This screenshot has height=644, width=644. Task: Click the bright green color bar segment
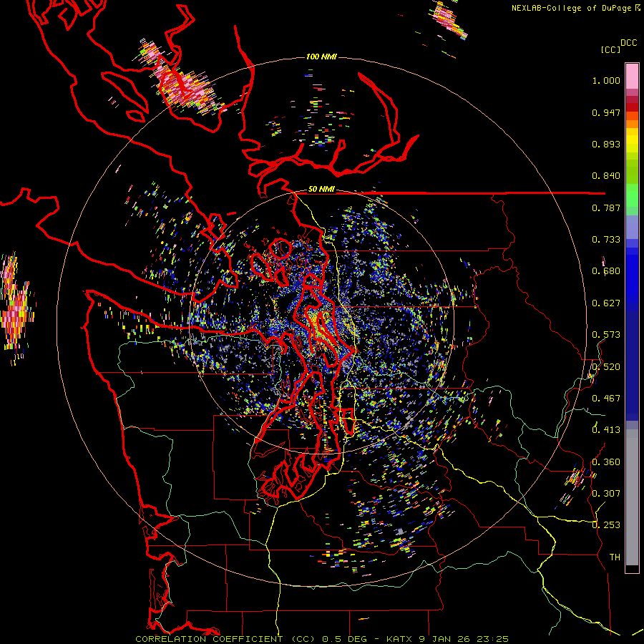(x=632, y=195)
